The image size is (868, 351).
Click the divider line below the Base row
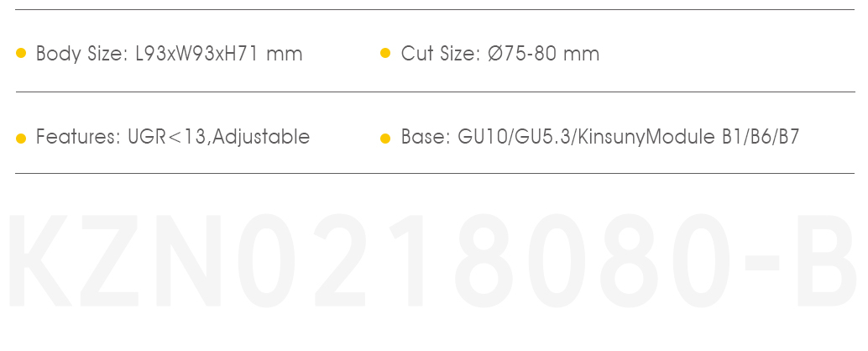(x=435, y=173)
